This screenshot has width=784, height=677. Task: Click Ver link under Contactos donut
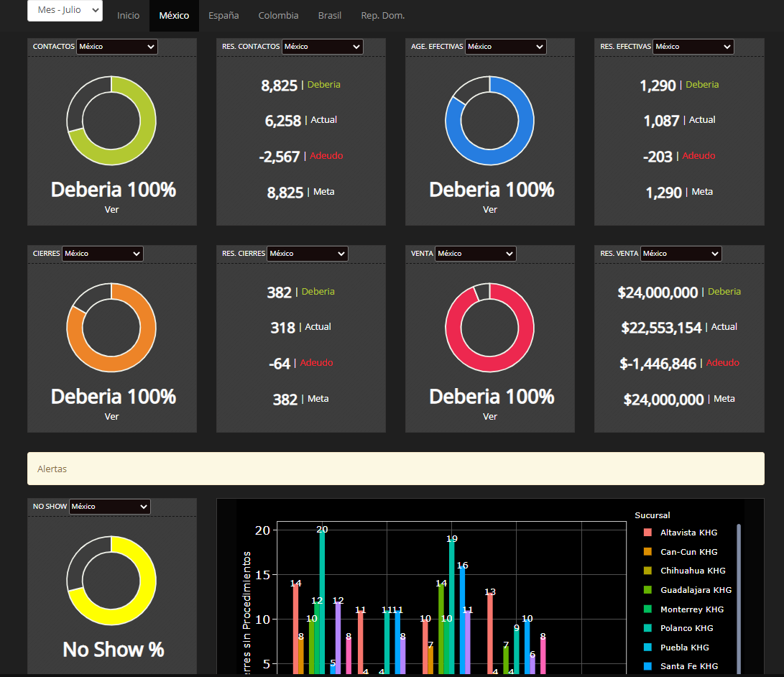click(111, 210)
